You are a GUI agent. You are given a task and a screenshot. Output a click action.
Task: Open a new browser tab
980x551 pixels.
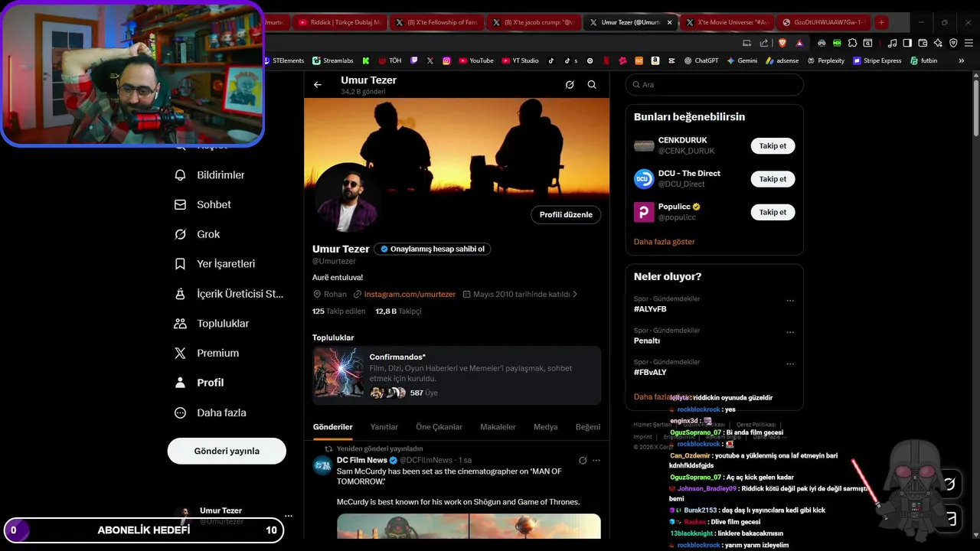click(x=881, y=22)
